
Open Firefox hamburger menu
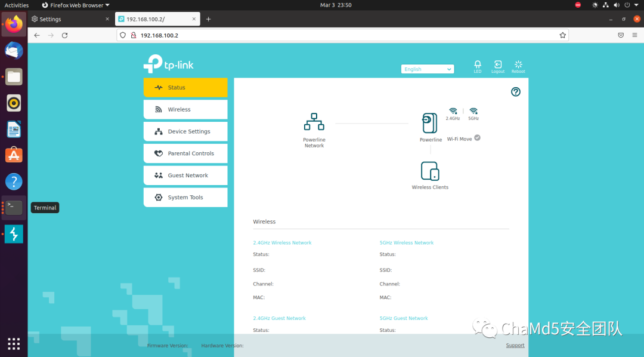(634, 35)
